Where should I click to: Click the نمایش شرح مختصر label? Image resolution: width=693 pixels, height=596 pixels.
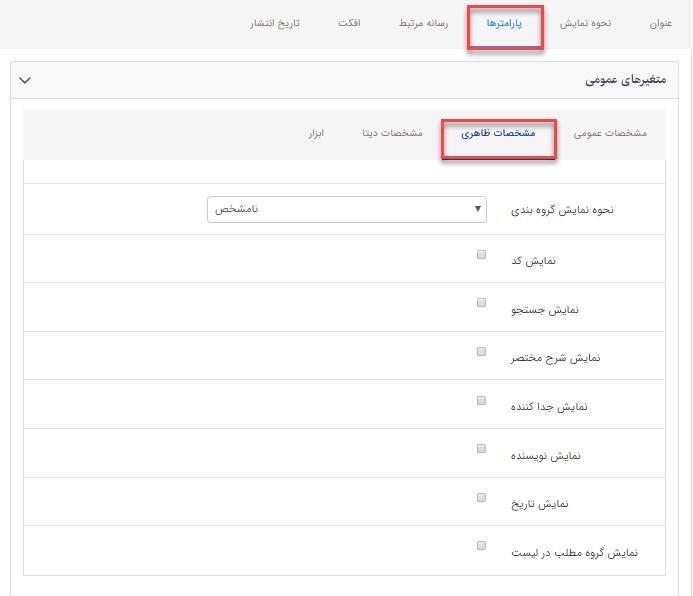[556, 358]
